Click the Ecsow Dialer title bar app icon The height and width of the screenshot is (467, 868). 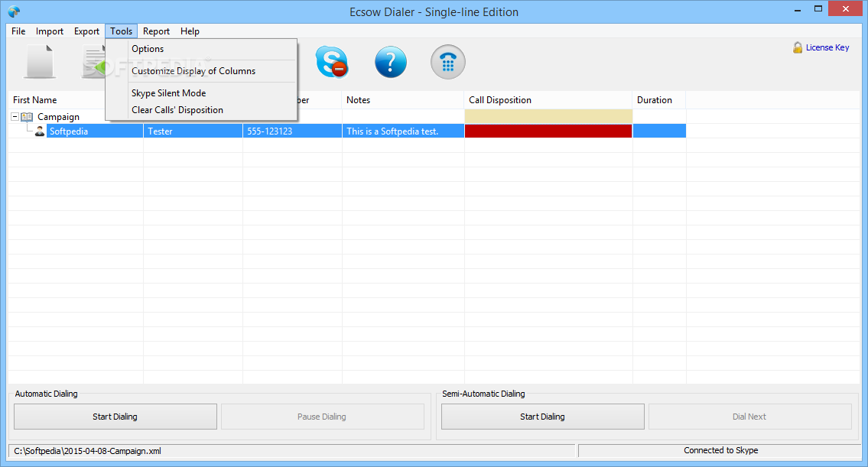[14, 11]
